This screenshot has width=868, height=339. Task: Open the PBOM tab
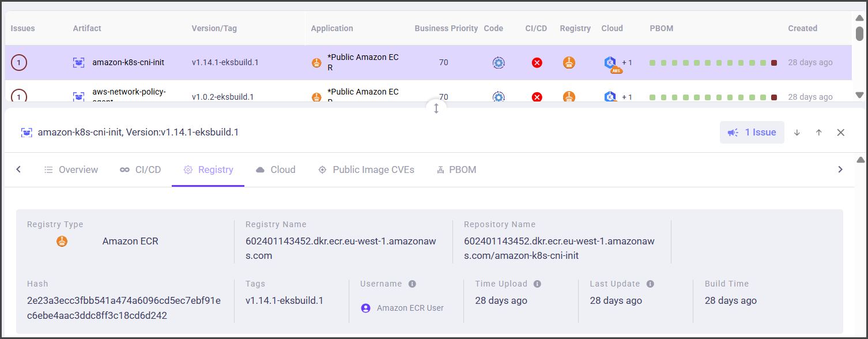[456, 169]
